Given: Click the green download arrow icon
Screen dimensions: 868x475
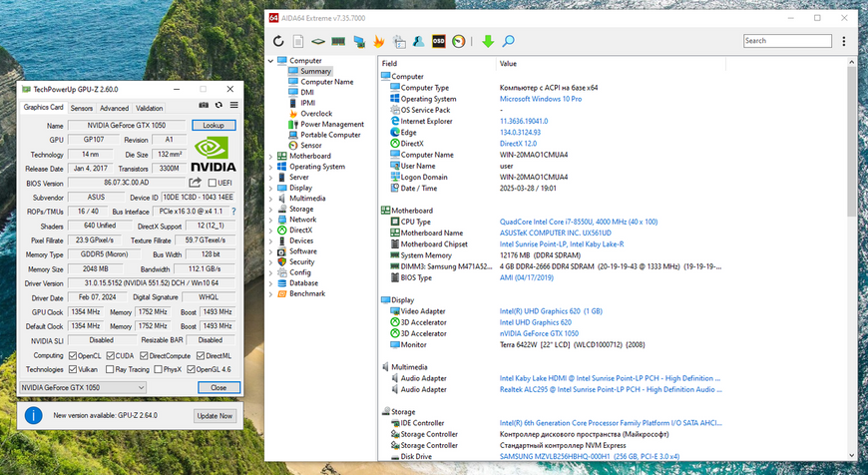Looking at the screenshot, I should pos(488,41).
